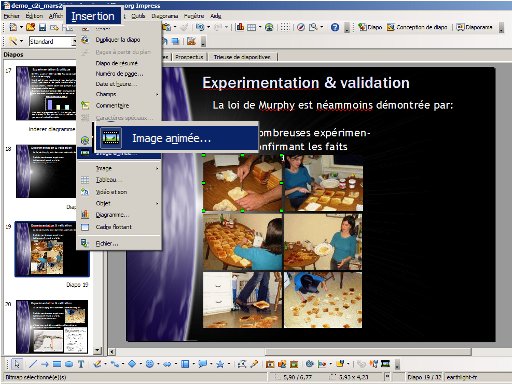Open the Navigator compass icon
512x384 pixels.
[x=301, y=27]
